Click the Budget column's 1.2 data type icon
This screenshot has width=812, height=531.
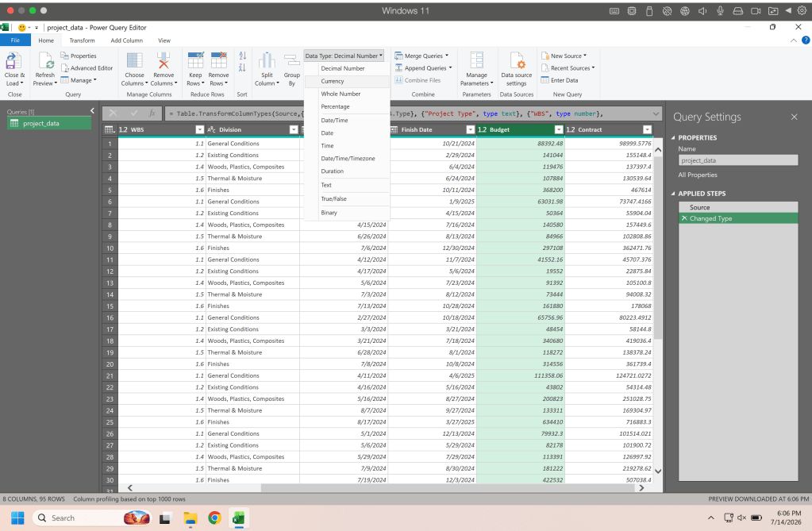click(482, 129)
